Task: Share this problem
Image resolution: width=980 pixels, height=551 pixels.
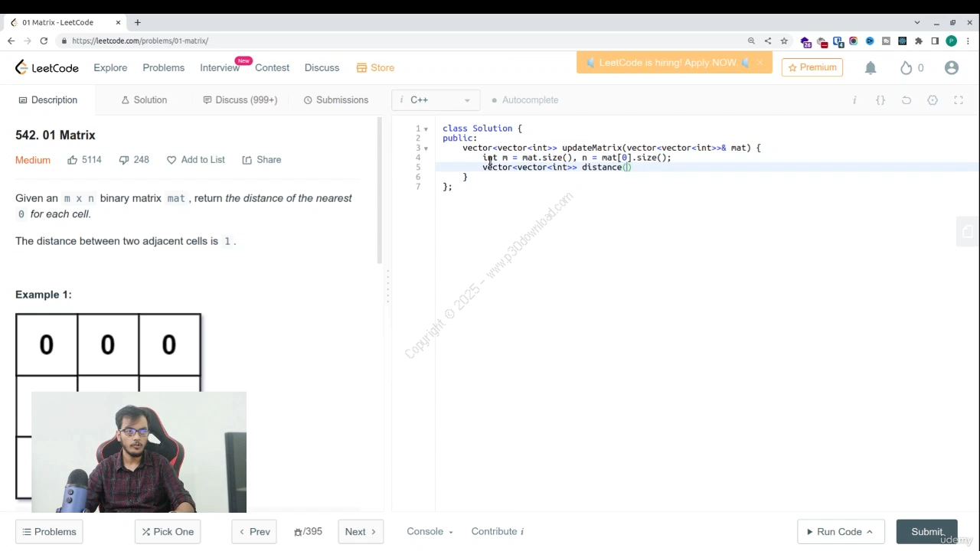Action: tap(262, 160)
